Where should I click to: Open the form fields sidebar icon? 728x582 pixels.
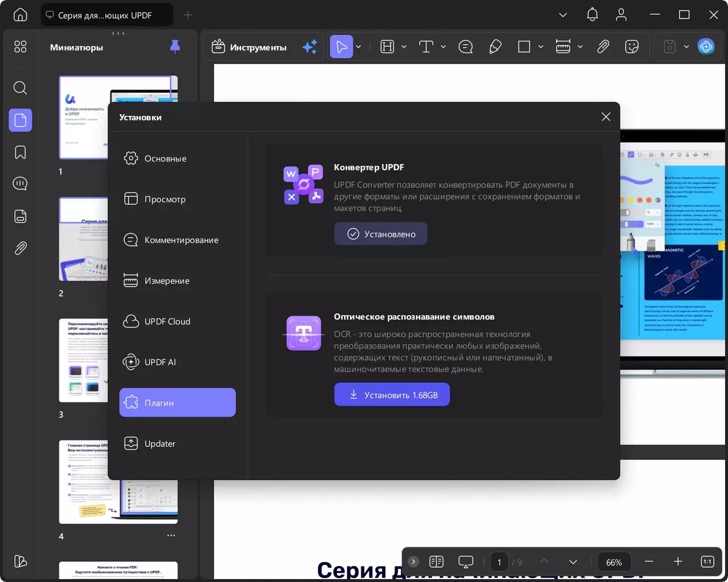click(x=21, y=216)
